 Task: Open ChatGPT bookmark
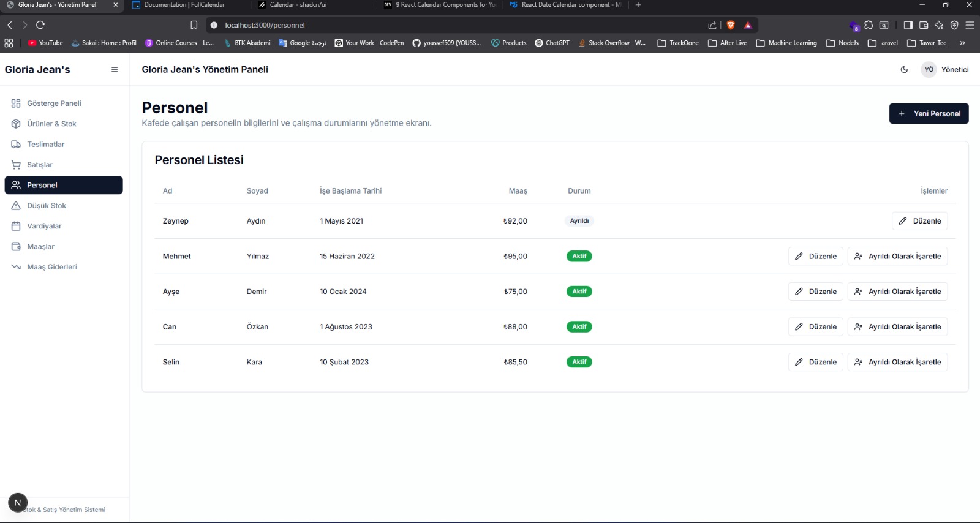coord(552,43)
